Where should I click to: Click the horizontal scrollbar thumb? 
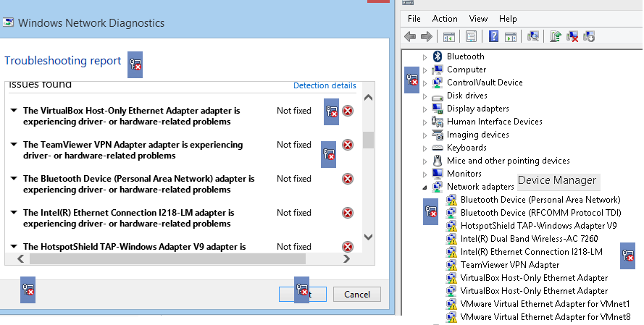tap(167, 258)
